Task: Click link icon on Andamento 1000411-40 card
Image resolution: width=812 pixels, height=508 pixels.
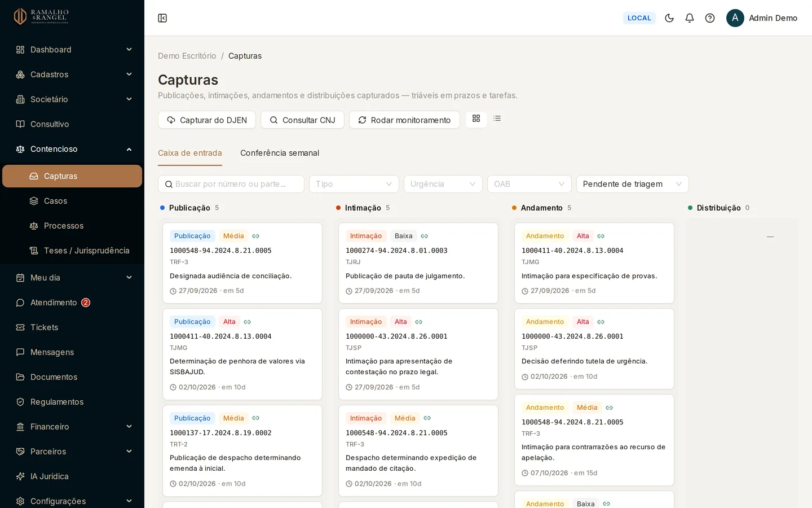Action: pos(601,236)
